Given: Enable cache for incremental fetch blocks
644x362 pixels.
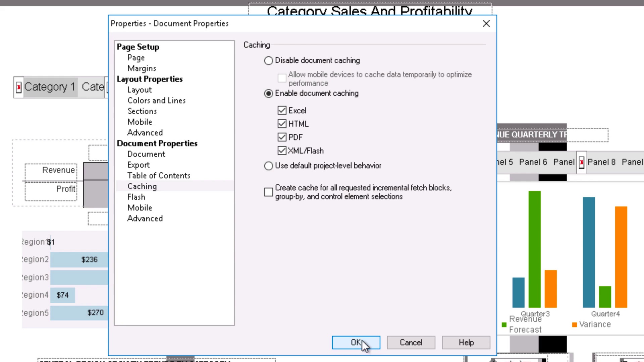Looking at the screenshot, I should [x=268, y=192].
